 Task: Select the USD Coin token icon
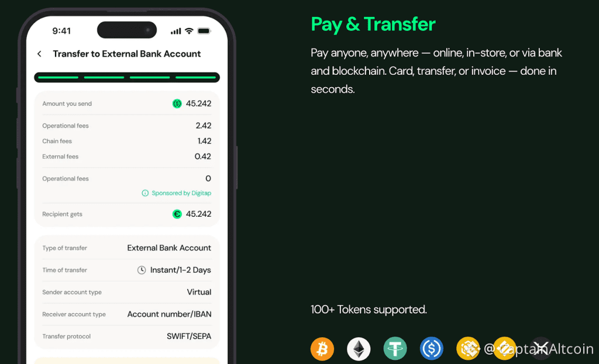432,349
